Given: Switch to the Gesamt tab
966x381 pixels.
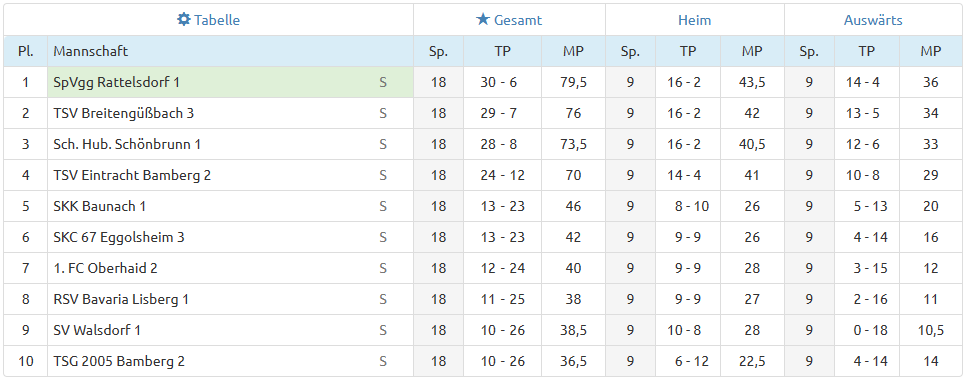Looking at the screenshot, I should (x=509, y=20).
